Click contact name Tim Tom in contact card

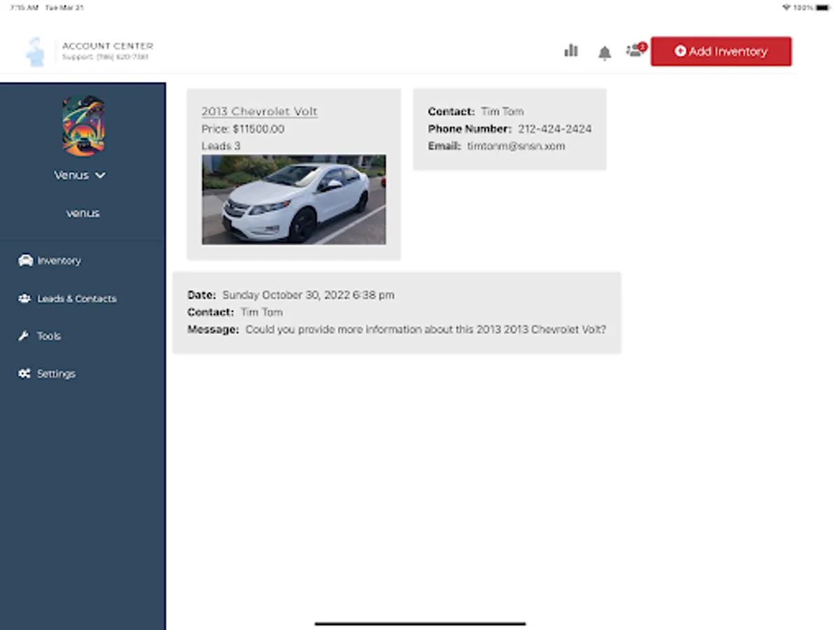click(502, 111)
